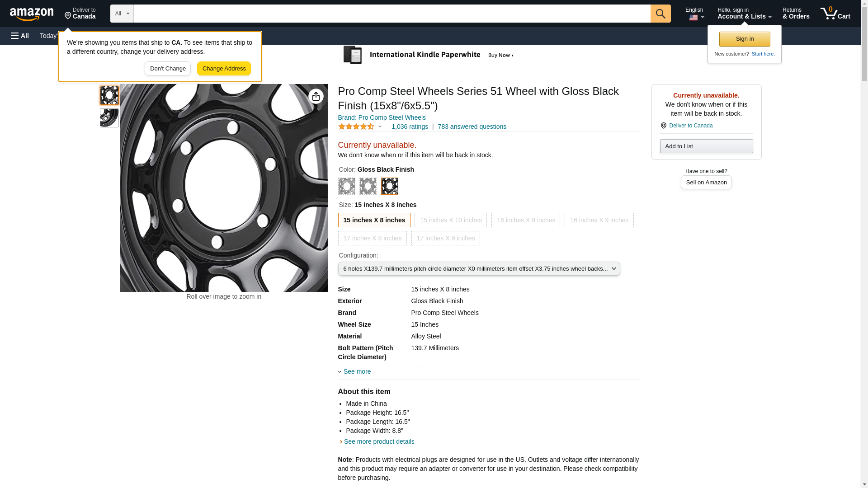Click the yellow Sign in button
Viewport: 868px width, 488px height.
(x=744, y=39)
